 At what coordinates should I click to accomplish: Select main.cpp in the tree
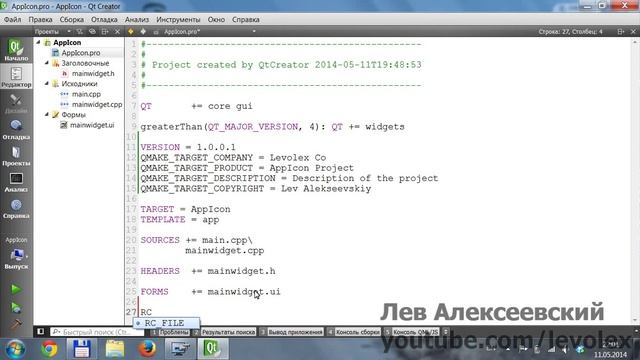click(86, 94)
